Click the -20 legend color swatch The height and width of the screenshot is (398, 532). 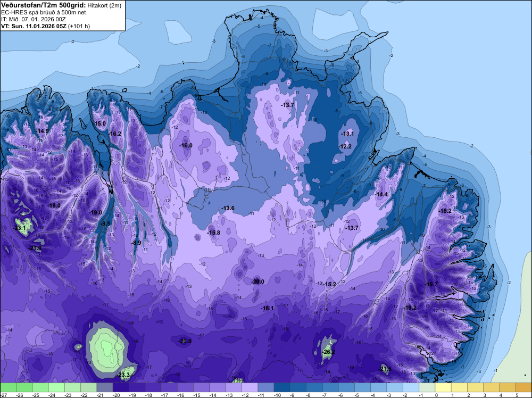click(x=121, y=387)
